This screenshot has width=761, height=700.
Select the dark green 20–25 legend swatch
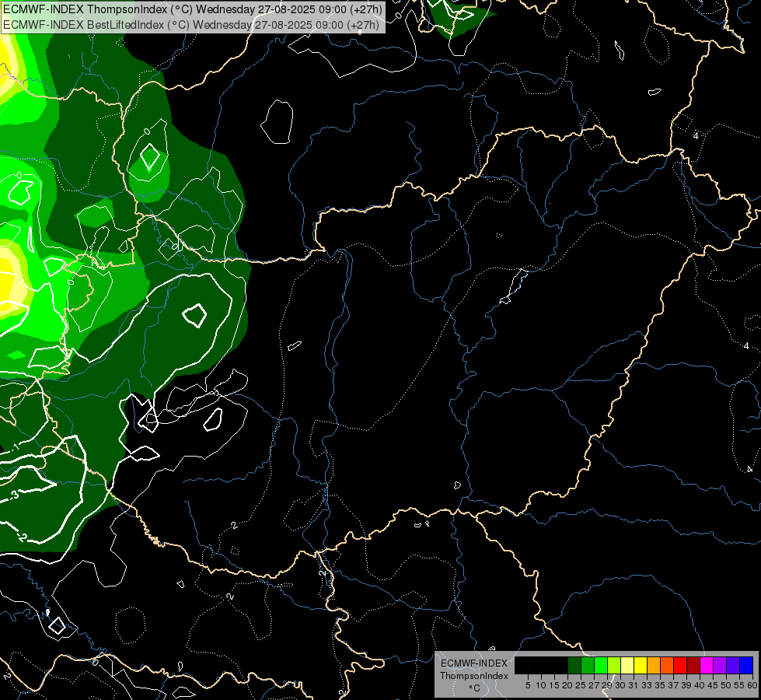point(574,665)
